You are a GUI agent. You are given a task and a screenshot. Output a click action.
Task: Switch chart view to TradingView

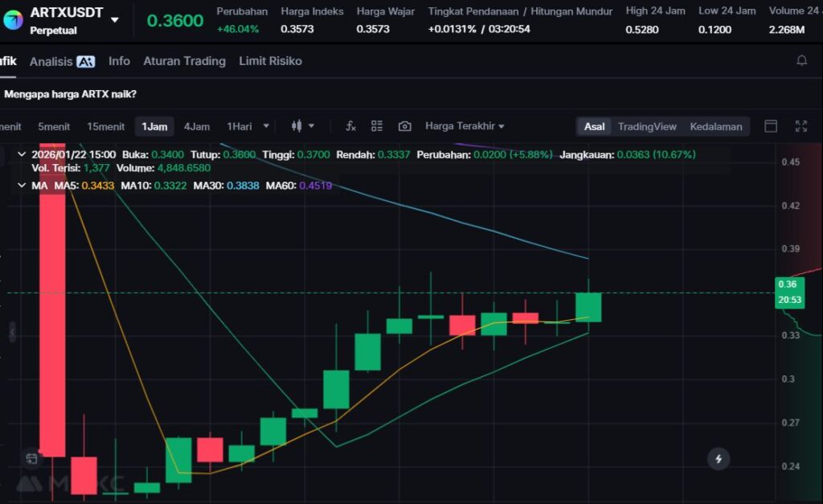[x=647, y=126]
